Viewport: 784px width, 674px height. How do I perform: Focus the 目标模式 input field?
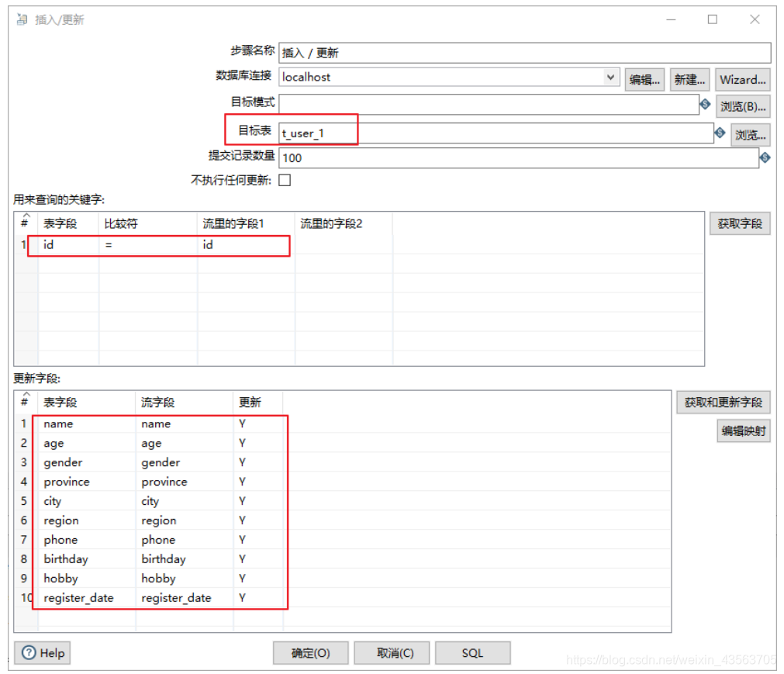489,104
